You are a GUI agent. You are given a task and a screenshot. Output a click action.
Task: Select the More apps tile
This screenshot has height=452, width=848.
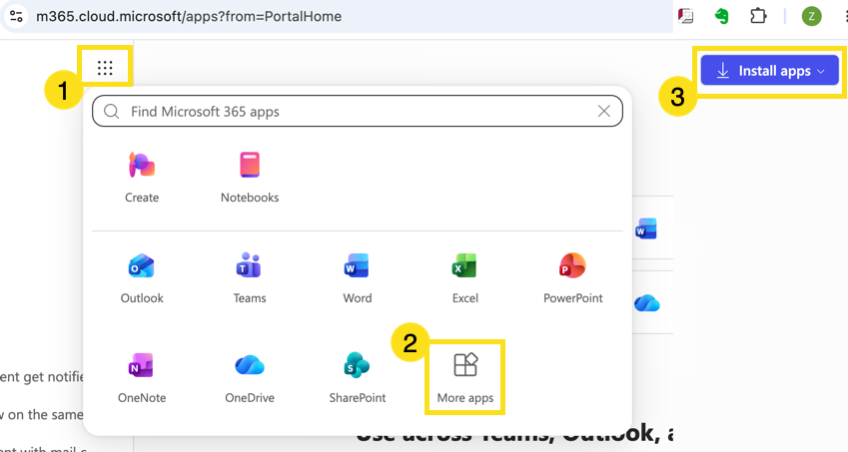click(x=465, y=378)
